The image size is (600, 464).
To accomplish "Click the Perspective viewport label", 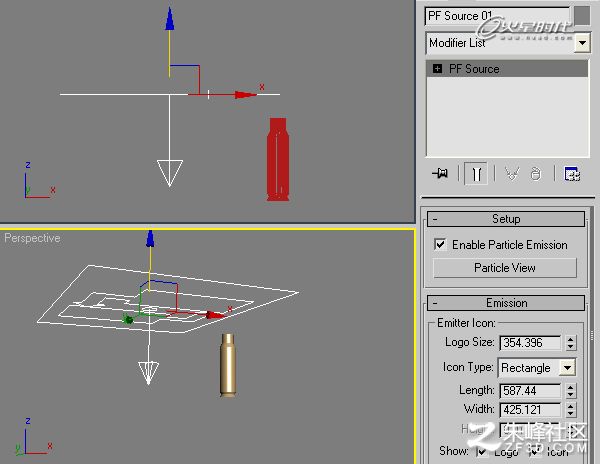I will pos(32,238).
